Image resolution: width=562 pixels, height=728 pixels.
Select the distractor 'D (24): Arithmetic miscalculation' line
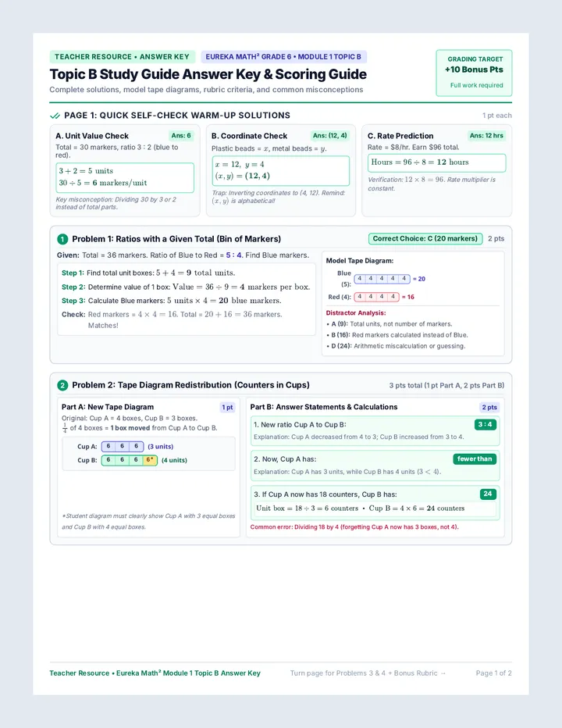396,346
